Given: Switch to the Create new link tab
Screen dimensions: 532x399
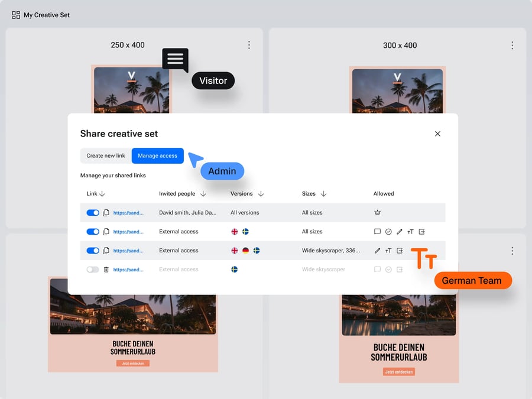Looking at the screenshot, I should click(106, 156).
